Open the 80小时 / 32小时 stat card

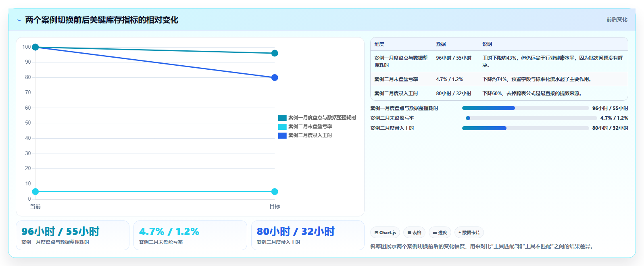click(x=308, y=235)
